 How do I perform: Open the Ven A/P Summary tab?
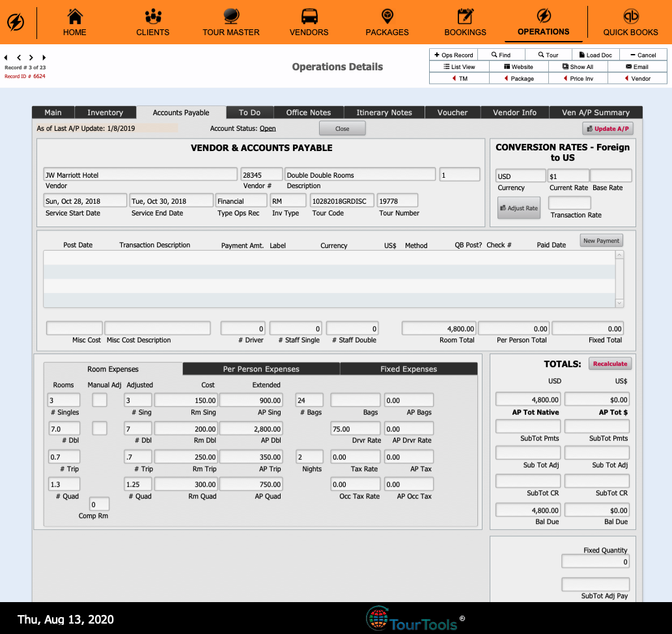pos(596,112)
